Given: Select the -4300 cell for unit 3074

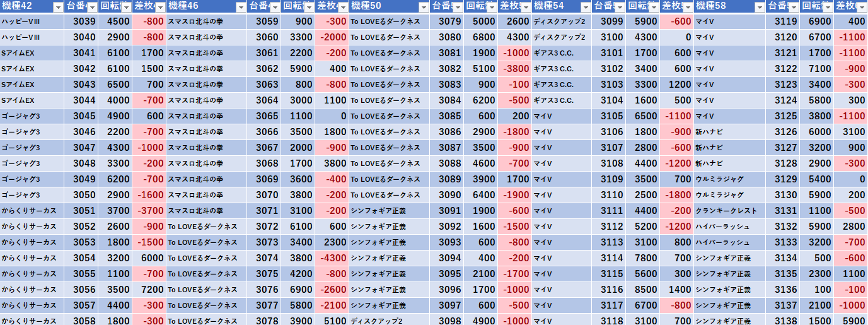Looking at the screenshot, I should point(332,258).
